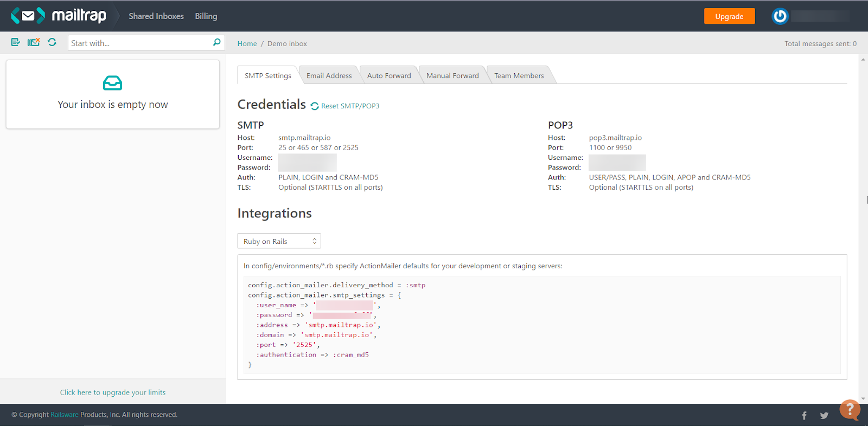Click the empty inbox tray icon
The height and width of the screenshot is (426, 868).
(x=113, y=83)
